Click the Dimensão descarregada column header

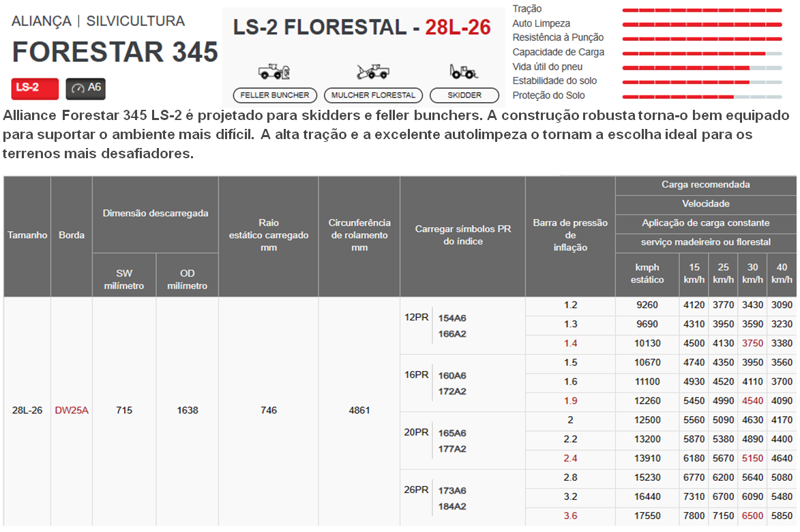coord(155,213)
